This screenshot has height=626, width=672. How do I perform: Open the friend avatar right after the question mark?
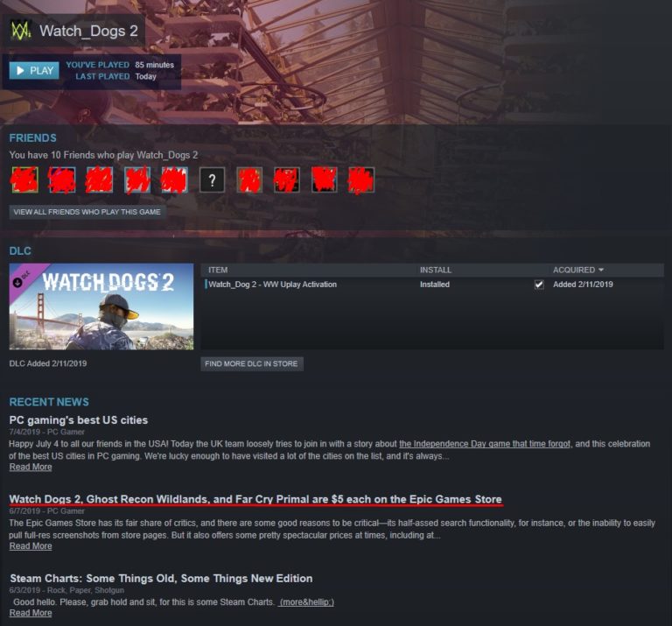coord(249,179)
